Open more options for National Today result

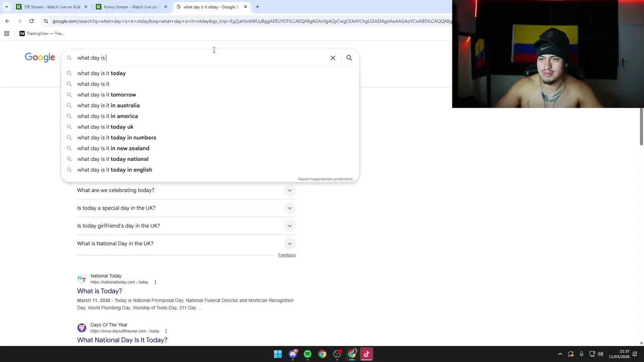tap(155, 283)
